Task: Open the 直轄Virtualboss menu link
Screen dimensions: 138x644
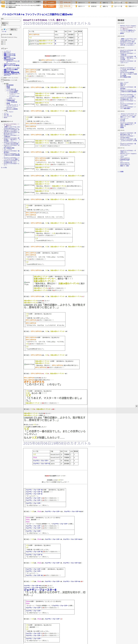Action: pyautogui.click(x=9, y=71)
